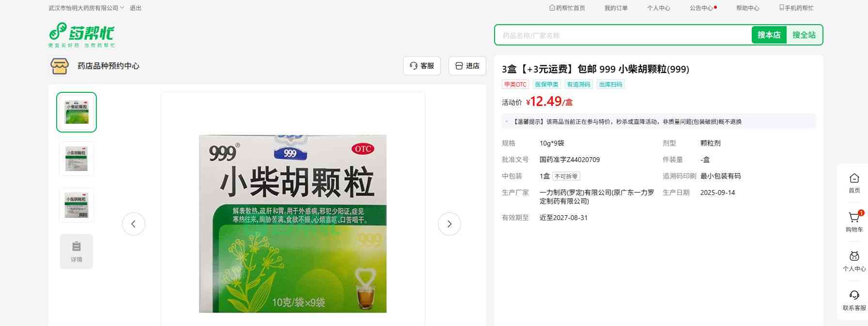Click 联系客服 headset icon in sidebar
The width and height of the screenshot is (868, 326).
tap(854, 296)
